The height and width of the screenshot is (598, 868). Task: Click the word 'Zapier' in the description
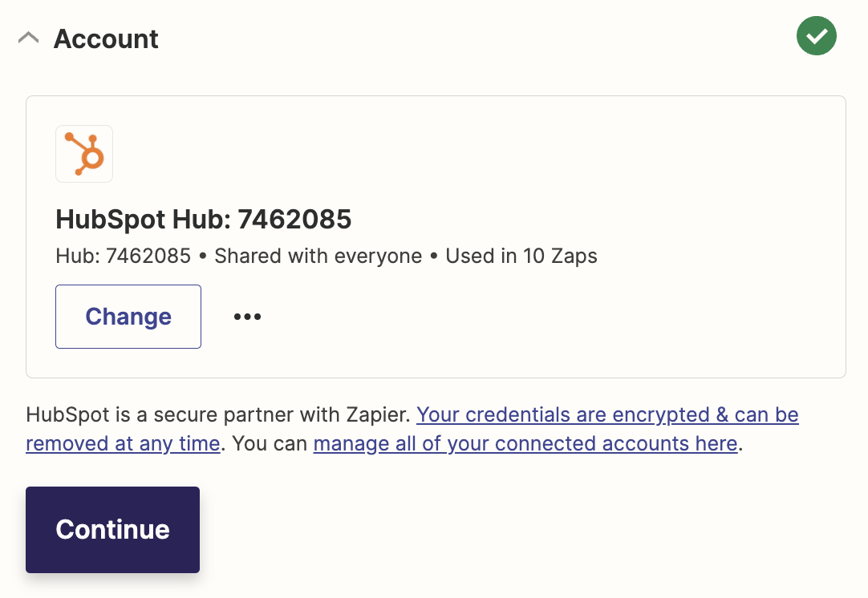tap(382, 414)
